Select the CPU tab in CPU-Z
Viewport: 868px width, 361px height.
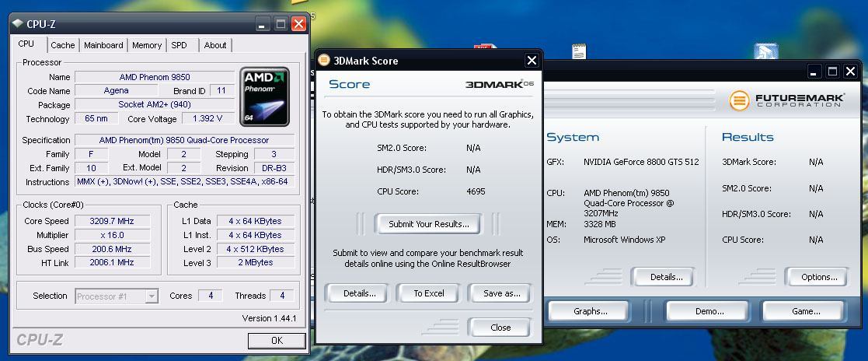[26, 44]
